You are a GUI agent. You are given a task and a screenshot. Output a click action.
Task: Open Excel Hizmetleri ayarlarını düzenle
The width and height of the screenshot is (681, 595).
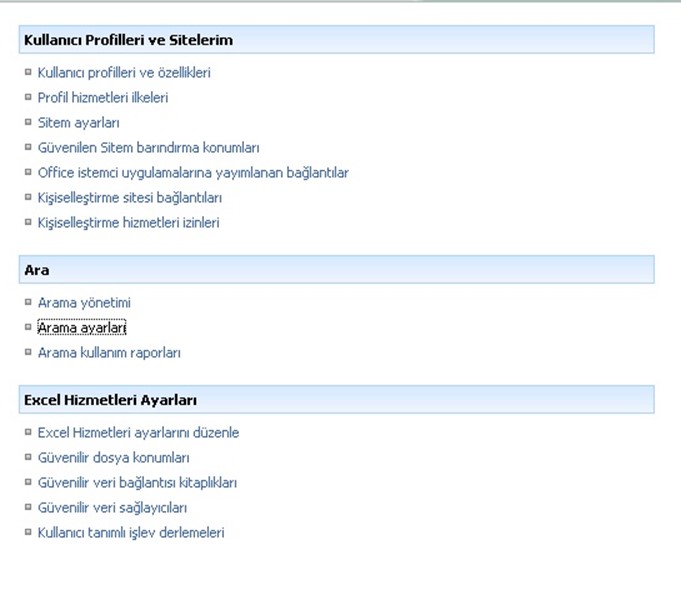[138, 433]
